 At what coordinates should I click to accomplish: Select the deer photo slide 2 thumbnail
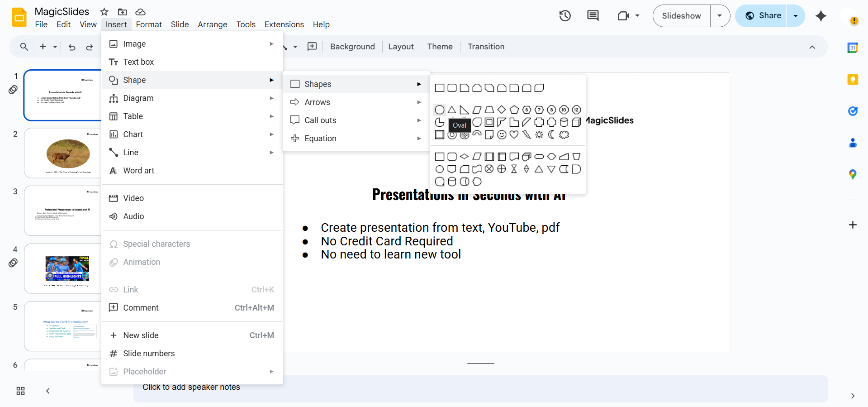click(63, 153)
